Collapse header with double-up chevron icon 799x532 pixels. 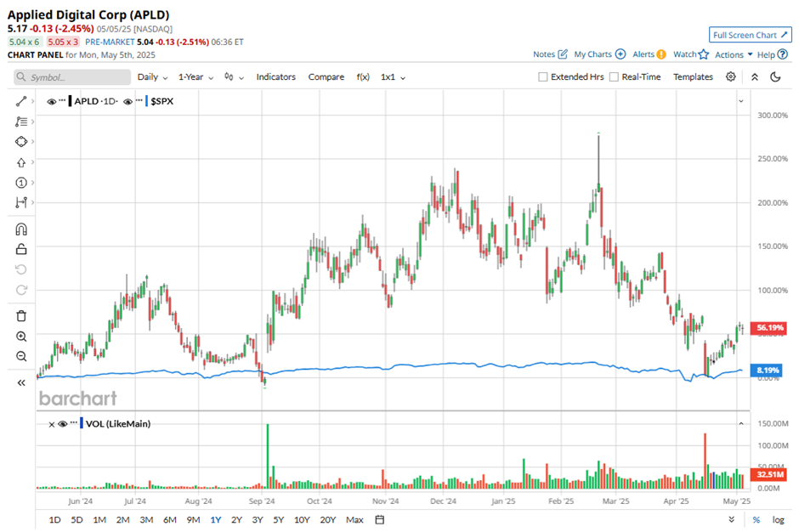(755, 77)
